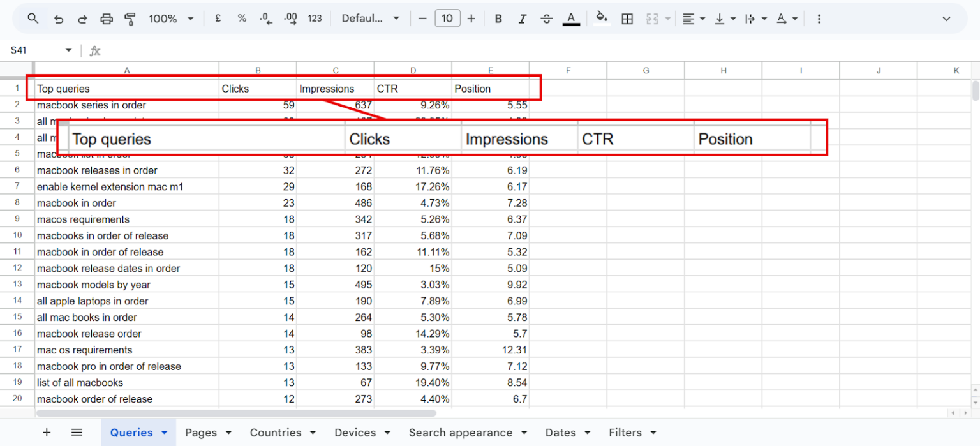Select cell 'all apple laptops in order'
Viewport: 980px width, 446px height.
[x=127, y=301]
